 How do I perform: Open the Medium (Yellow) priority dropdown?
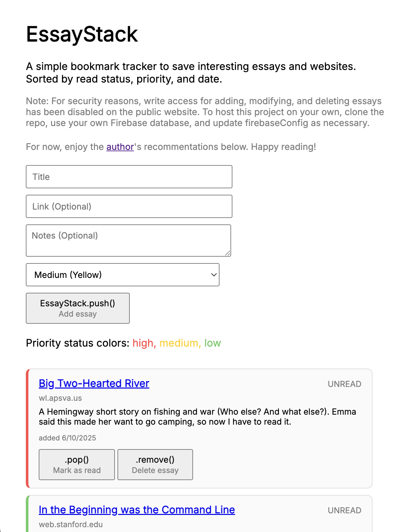(x=123, y=275)
